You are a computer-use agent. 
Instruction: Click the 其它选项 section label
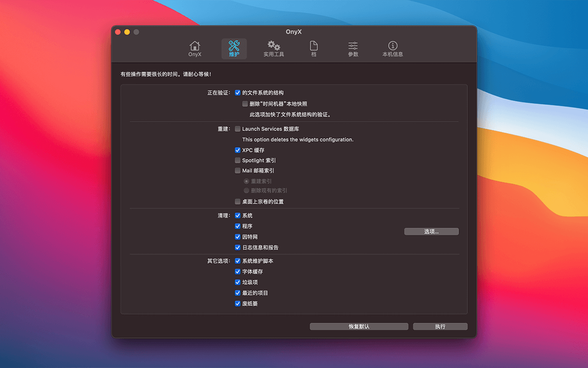click(x=219, y=261)
